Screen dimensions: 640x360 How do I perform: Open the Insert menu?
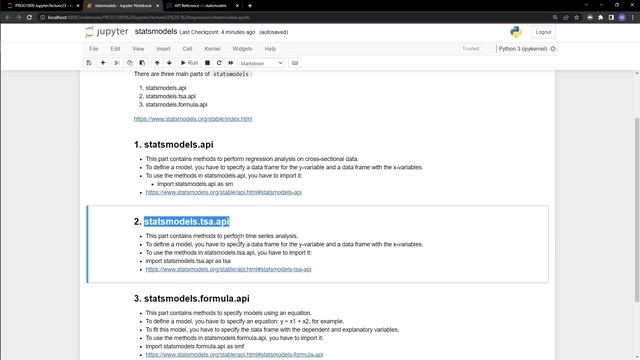pos(163,49)
